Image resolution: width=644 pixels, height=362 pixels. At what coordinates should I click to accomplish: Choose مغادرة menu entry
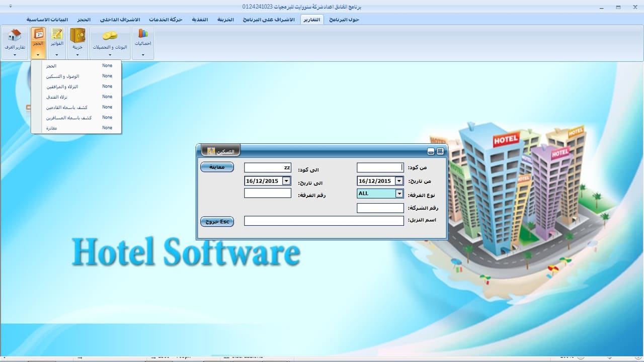(76, 128)
